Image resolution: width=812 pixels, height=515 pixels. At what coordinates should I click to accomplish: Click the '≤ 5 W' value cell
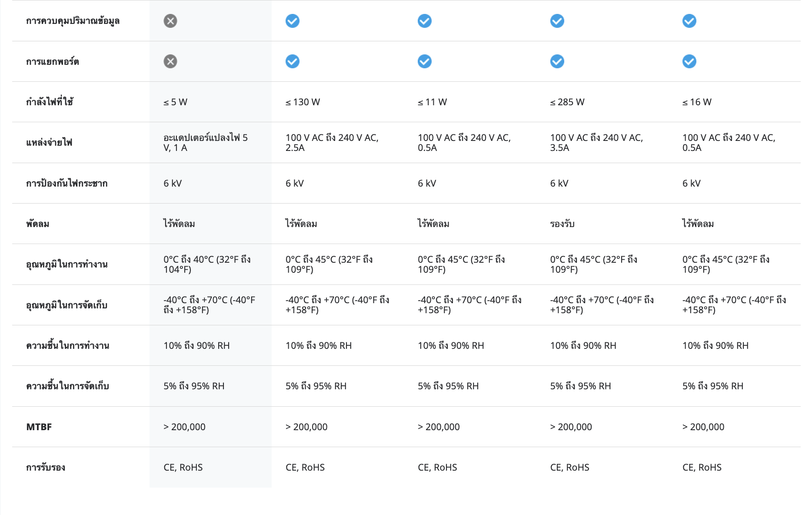tap(176, 102)
